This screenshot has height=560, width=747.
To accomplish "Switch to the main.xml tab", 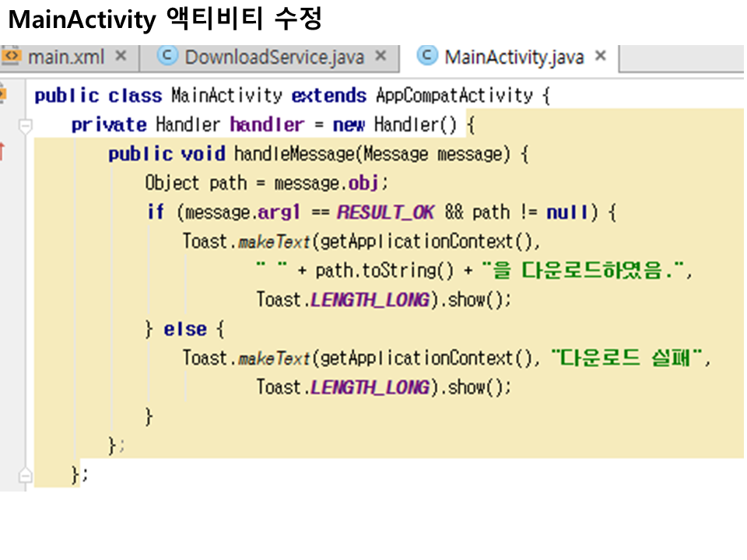I will 66,57.
